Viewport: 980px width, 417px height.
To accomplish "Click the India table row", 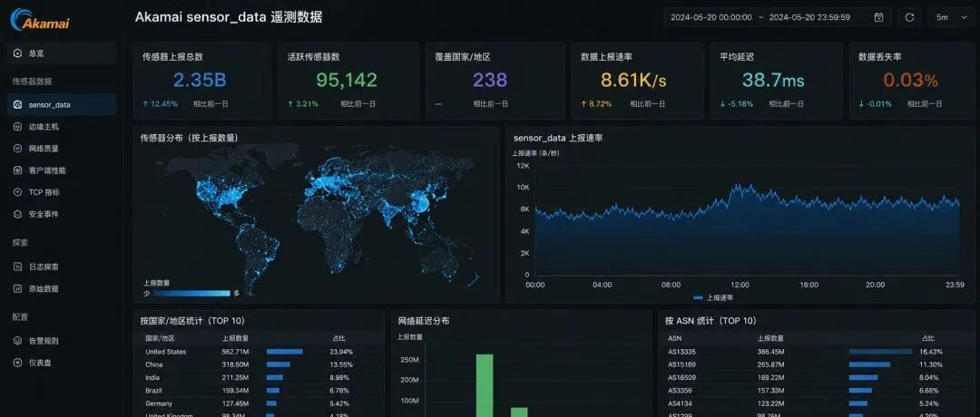I will click(x=258, y=378).
